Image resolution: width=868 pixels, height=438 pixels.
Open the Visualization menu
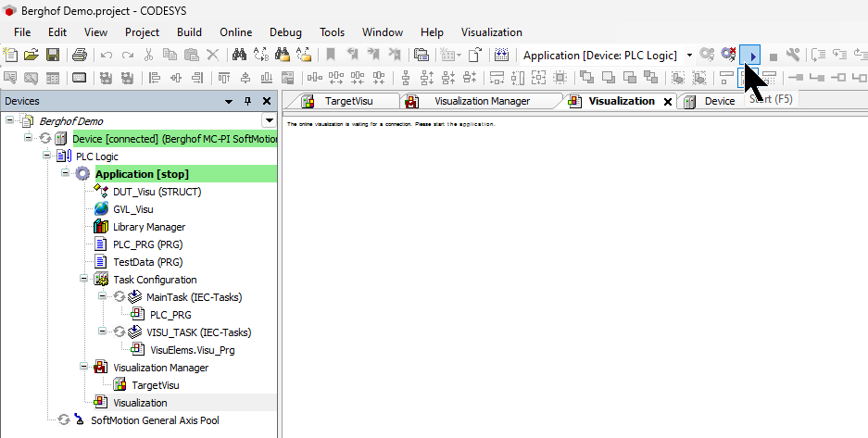coord(492,32)
